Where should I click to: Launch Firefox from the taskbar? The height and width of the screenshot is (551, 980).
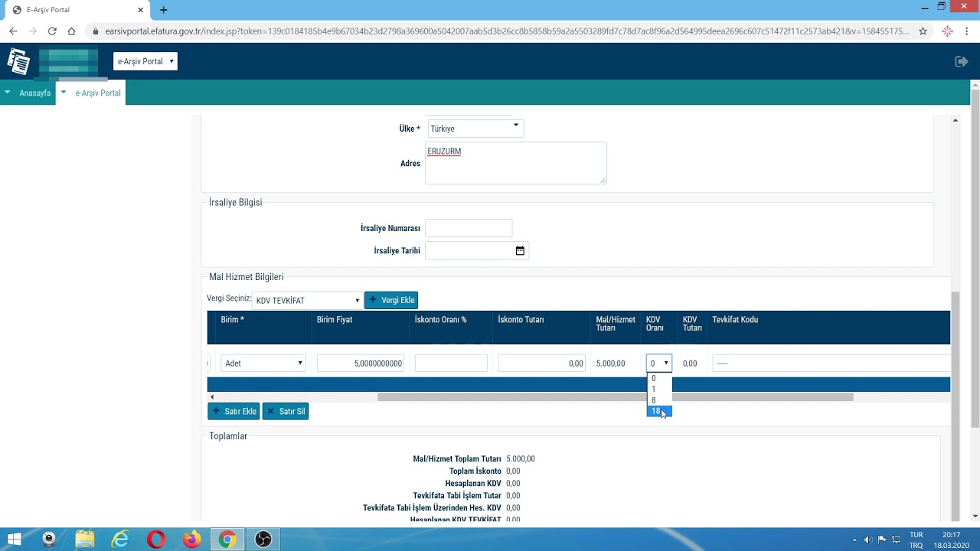click(x=191, y=540)
